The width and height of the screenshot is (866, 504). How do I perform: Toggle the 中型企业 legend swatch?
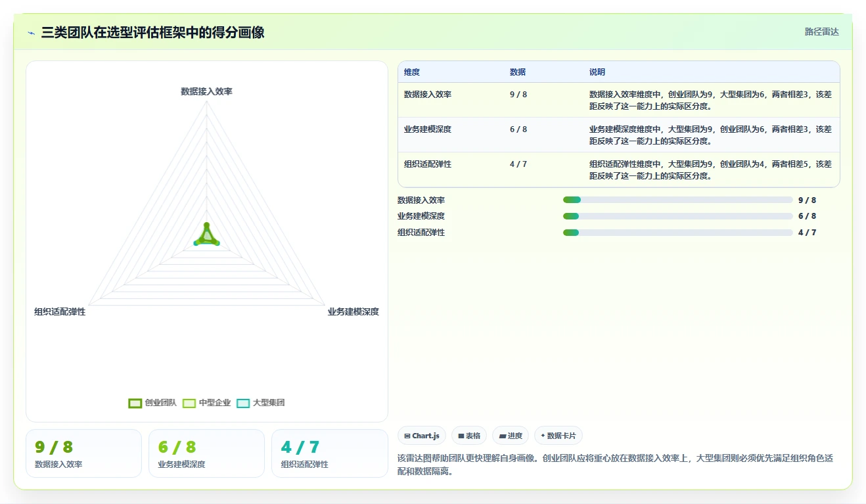pyautogui.click(x=189, y=403)
